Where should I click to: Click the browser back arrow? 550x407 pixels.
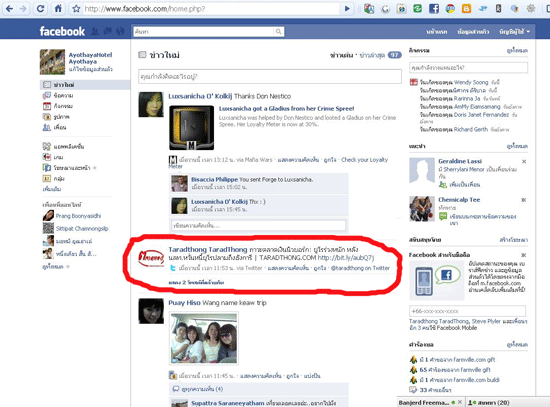tap(9, 8)
